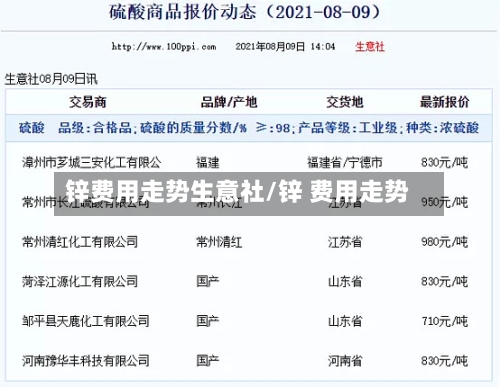Open the red 生意社 source link
Screen dimensions: 500x388
click(370, 46)
